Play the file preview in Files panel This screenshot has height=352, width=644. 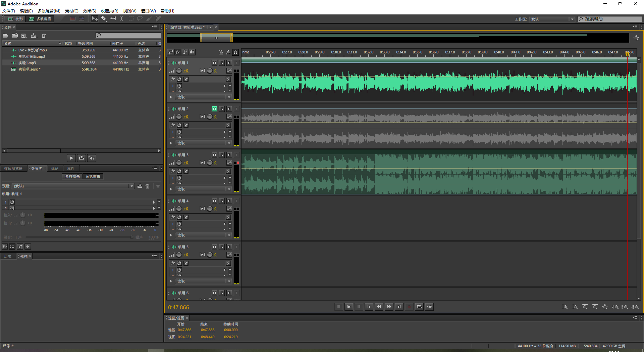click(71, 158)
